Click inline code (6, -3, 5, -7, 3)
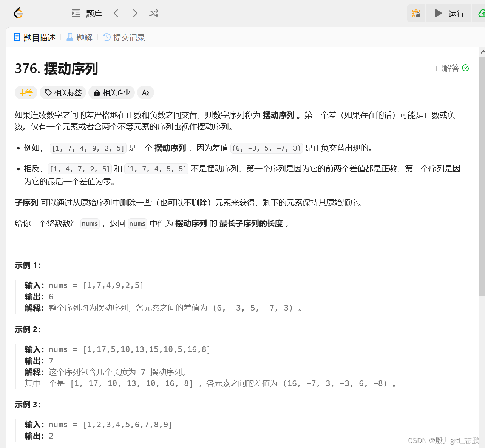The image size is (485, 448). point(267,148)
